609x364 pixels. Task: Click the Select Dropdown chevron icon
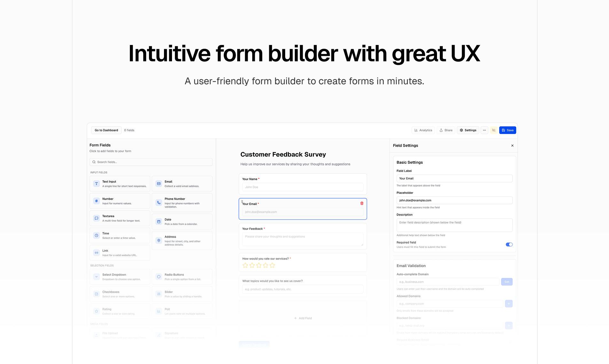click(96, 277)
